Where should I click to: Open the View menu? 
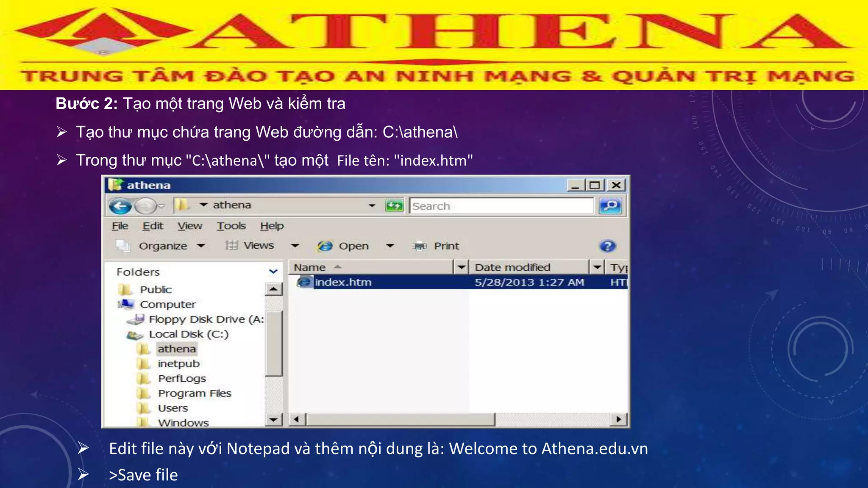(x=190, y=226)
